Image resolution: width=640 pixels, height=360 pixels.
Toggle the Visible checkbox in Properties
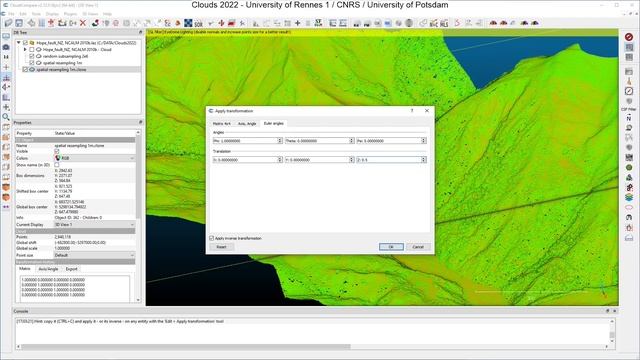pos(57,151)
